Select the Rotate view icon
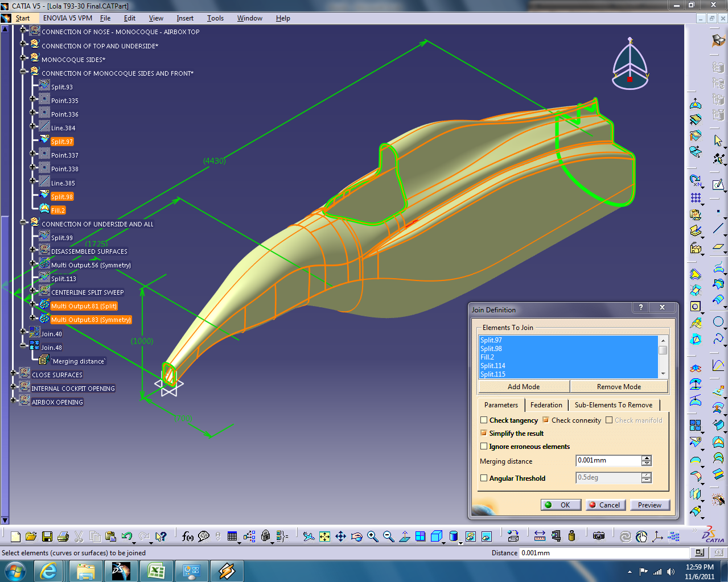Screen dimensions: 728x582 point(356,536)
